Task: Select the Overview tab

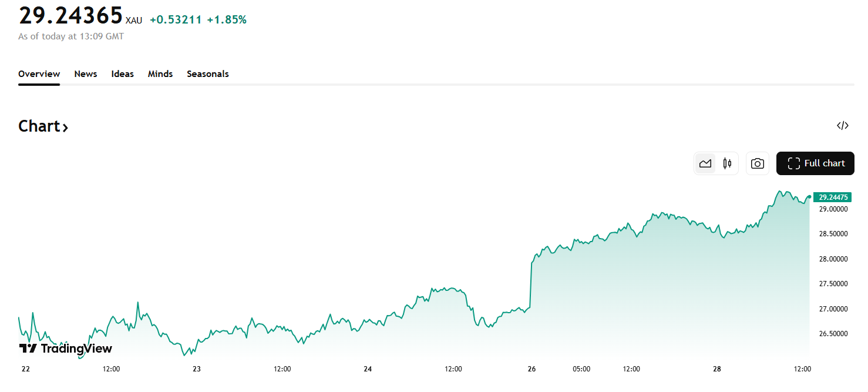Action: pyautogui.click(x=39, y=74)
